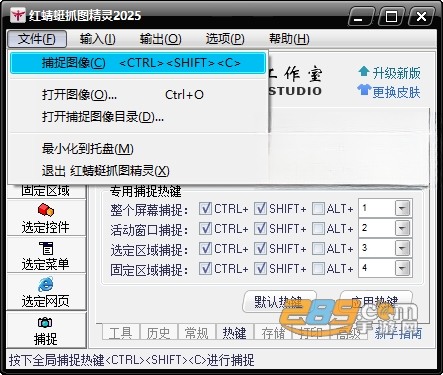Select the 选定菜单 capture mode icon
The image size is (443, 375).
[x=46, y=248]
